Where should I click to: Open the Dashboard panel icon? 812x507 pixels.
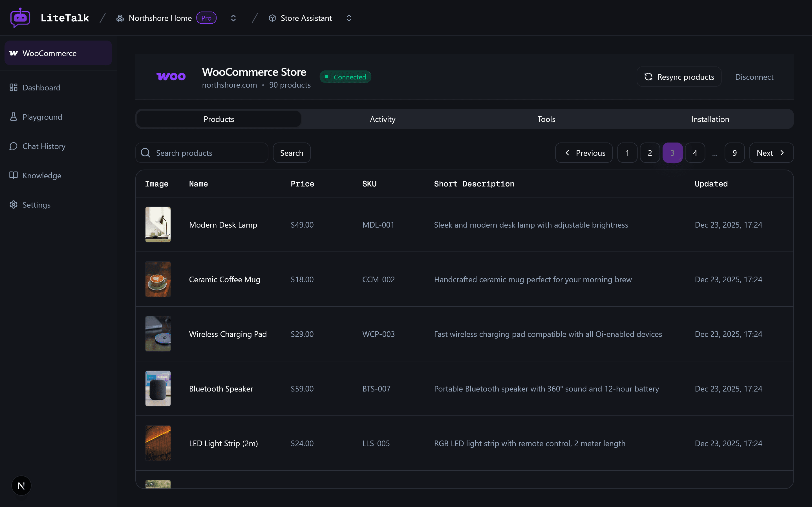(14, 87)
